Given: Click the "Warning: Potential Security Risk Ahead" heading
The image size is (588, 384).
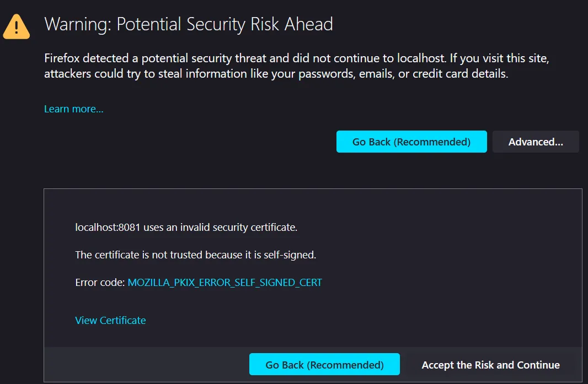Looking at the screenshot, I should click(188, 24).
